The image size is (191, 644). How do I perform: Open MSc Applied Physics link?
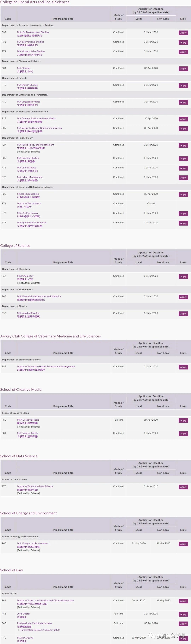pos(28,313)
